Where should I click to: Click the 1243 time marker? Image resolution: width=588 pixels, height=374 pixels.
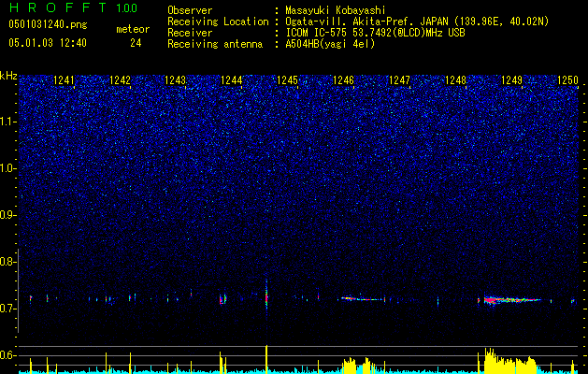click(176, 80)
